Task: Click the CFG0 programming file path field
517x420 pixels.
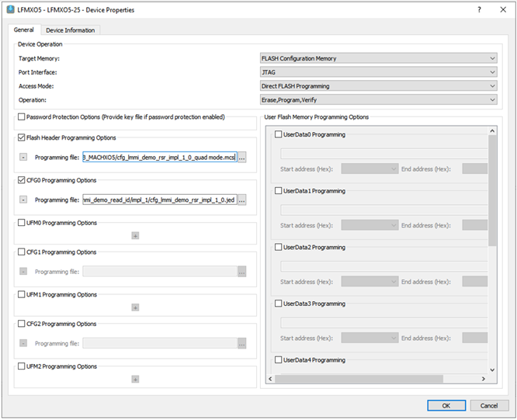Action: (x=159, y=200)
